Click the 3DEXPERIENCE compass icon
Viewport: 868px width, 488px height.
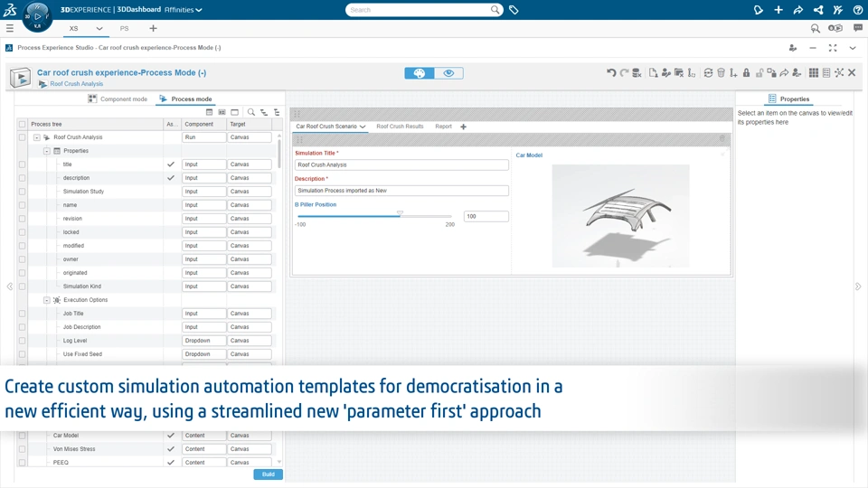coord(37,16)
